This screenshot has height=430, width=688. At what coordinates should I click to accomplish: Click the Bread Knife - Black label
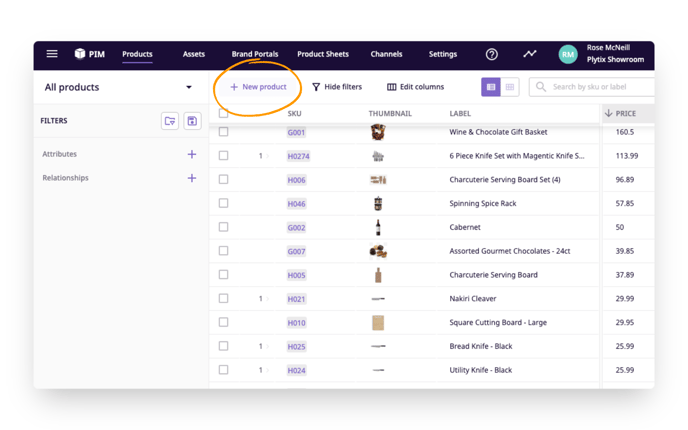point(480,346)
